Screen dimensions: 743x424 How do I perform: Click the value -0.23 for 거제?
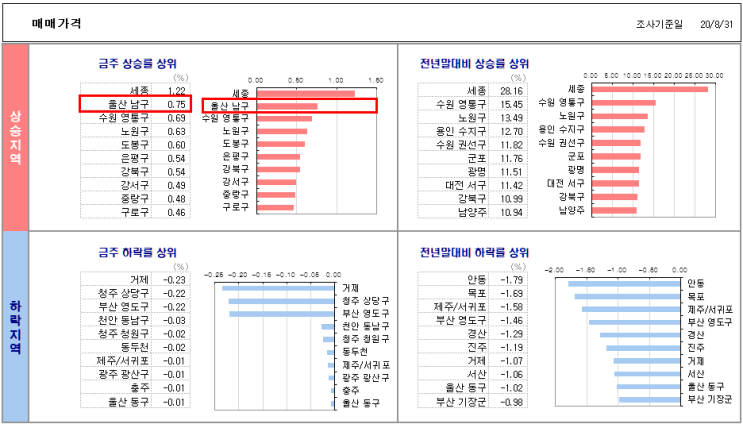tap(174, 280)
